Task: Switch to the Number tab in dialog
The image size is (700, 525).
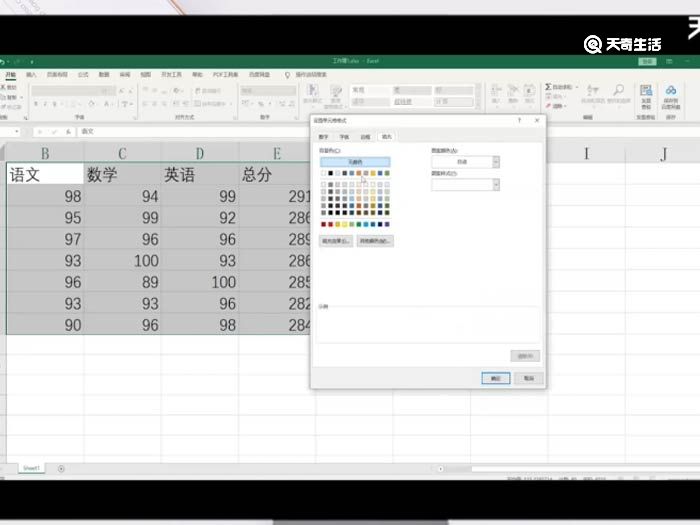Action: (323, 136)
